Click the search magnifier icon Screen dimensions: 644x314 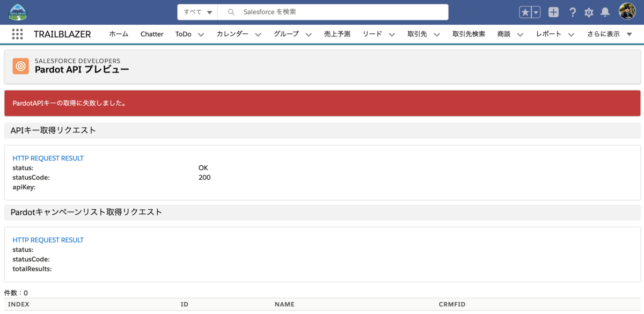click(x=231, y=12)
